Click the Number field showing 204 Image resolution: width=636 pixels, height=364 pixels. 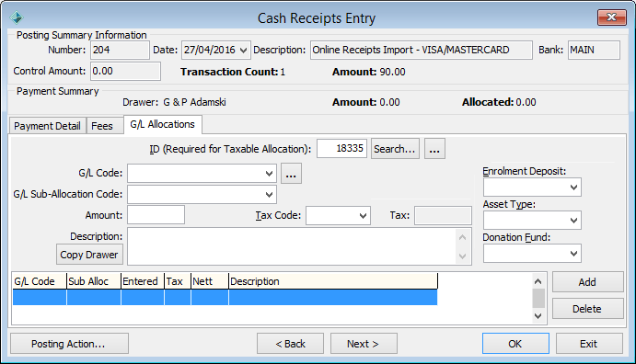tap(120, 51)
